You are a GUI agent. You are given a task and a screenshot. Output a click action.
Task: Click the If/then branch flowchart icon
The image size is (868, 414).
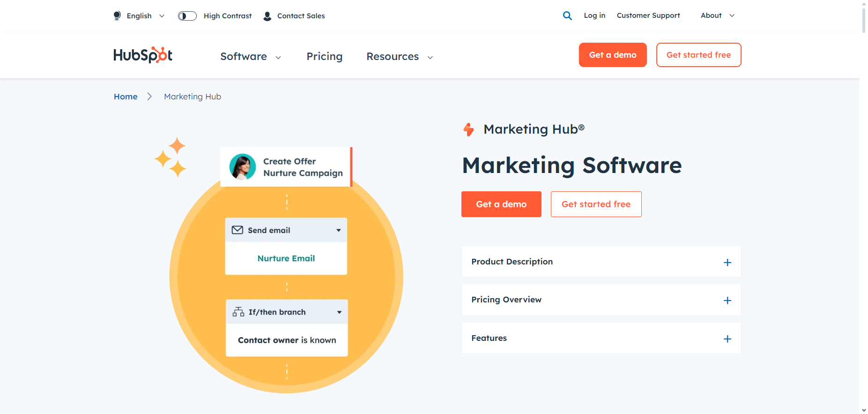tap(238, 312)
